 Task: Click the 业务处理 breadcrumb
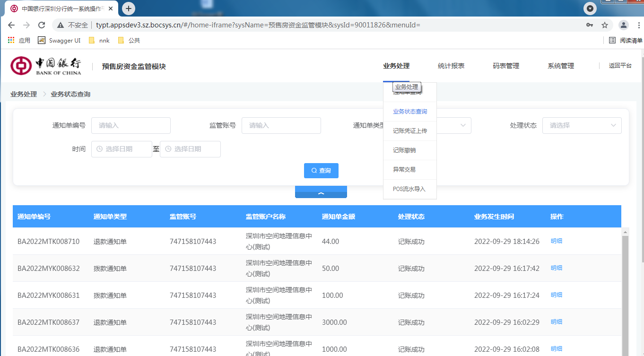(24, 94)
